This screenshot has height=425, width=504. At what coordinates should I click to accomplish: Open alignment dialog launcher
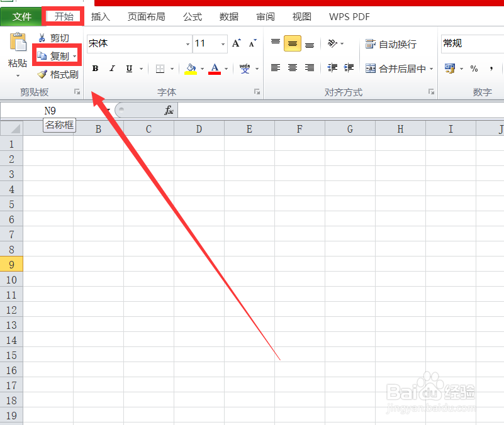(x=431, y=92)
